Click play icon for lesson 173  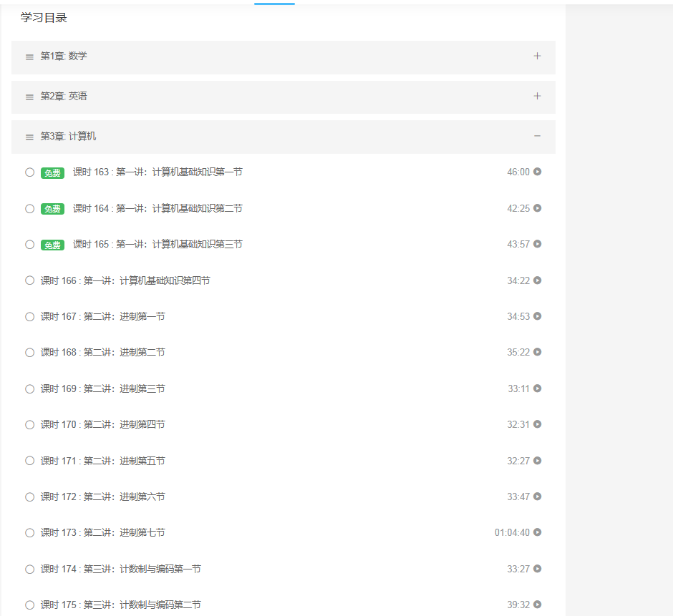[537, 532]
